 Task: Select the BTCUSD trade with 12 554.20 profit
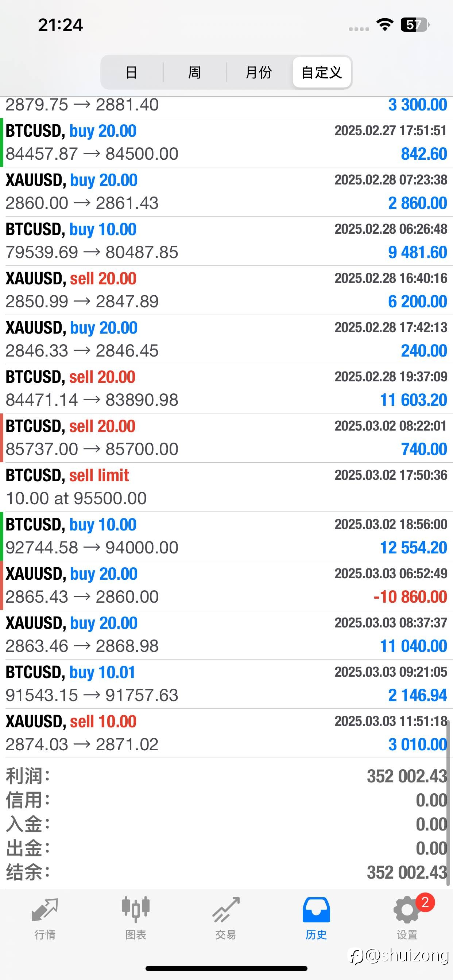click(x=226, y=536)
